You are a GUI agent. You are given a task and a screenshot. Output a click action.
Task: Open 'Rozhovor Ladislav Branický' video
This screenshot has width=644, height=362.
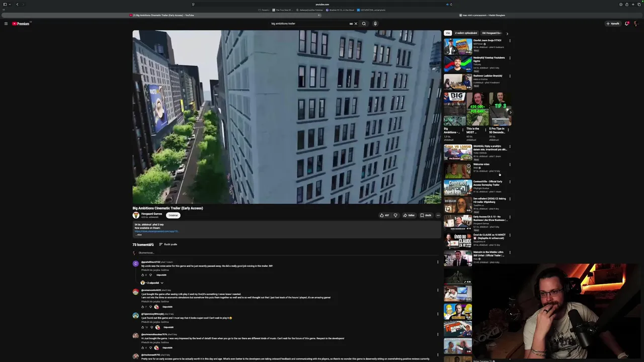[x=458, y=81]
